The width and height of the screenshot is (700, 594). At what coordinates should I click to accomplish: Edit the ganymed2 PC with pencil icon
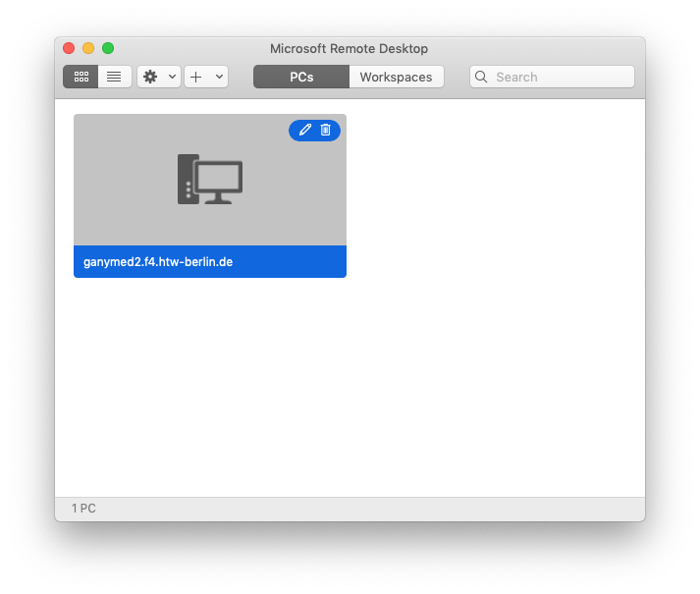(x=305, y=130)
